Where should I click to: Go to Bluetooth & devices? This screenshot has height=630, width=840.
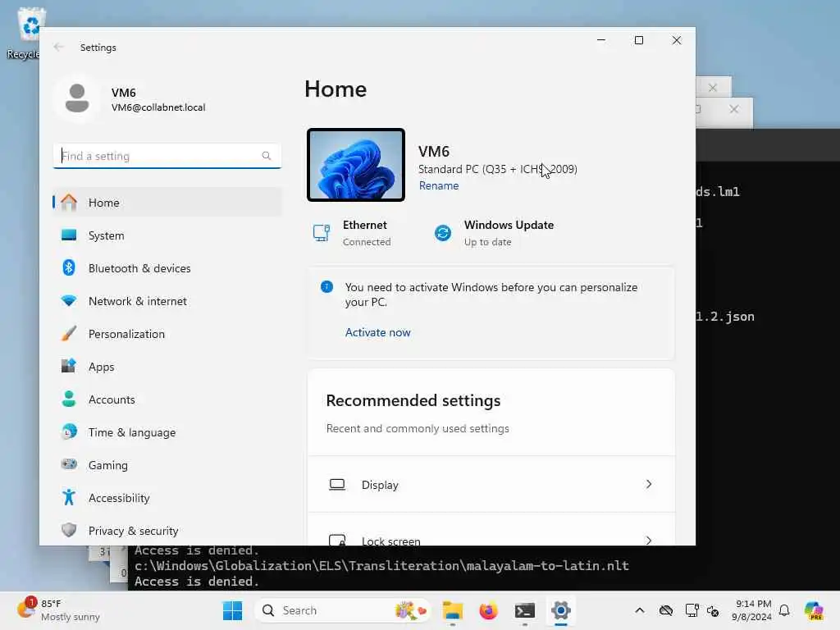pos(167,268)
